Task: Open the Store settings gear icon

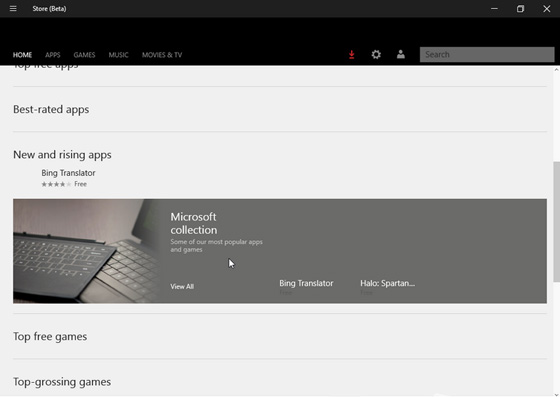Action: pyautogui.click(x=376, y=55)
